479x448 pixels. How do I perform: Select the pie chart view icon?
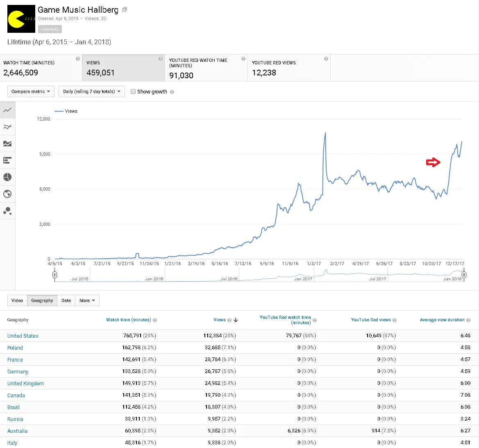click(7, 177)
